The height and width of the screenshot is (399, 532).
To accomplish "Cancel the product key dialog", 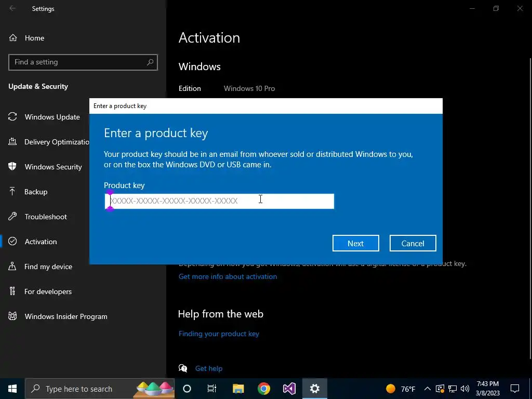I will (x=413, y=243).
